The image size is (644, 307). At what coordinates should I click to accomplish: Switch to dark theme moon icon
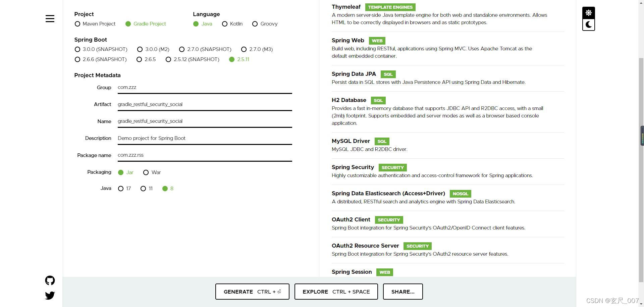[589, 25]
